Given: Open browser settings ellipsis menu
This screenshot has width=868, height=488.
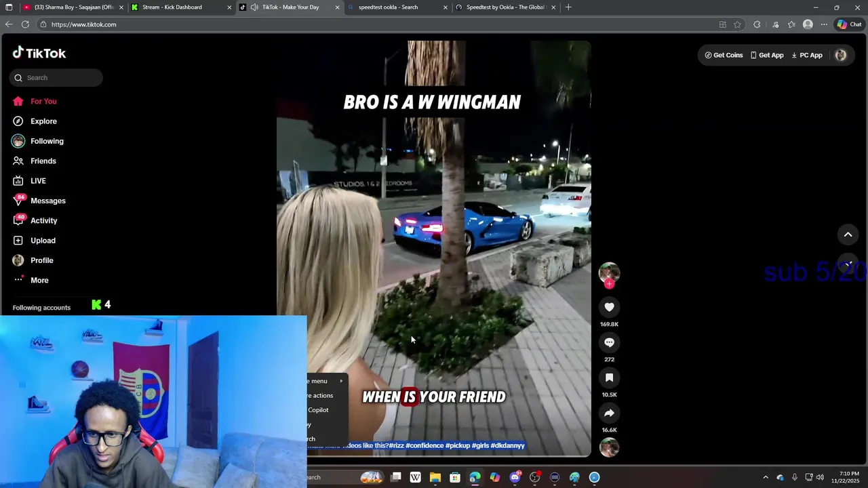Looking at the screenshot, I should [x=824, y=24].
